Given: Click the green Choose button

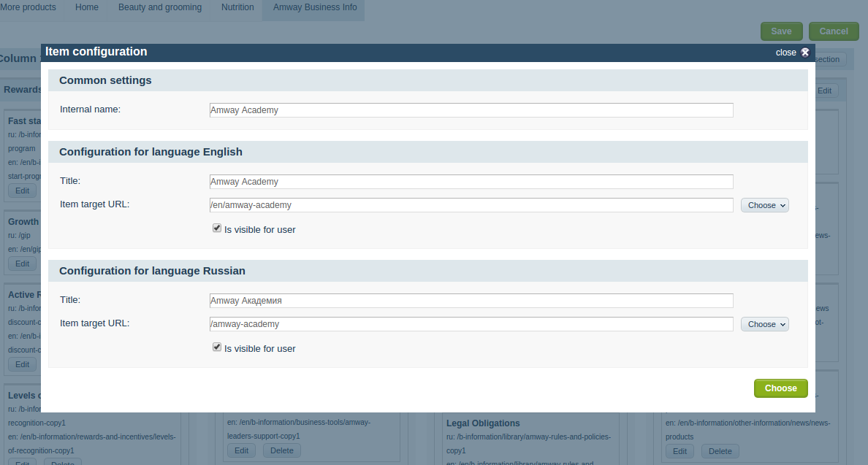Looking at the screenshot, I should click(780, 388).
